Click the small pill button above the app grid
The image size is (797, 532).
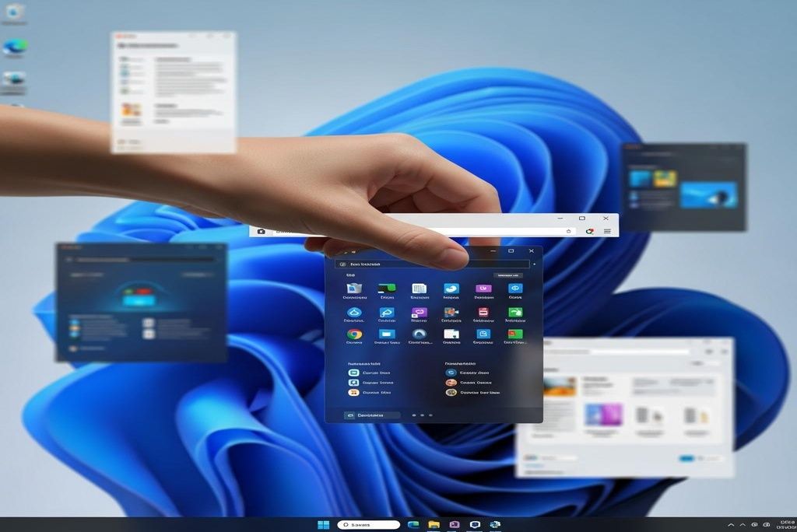coord(509,275)
